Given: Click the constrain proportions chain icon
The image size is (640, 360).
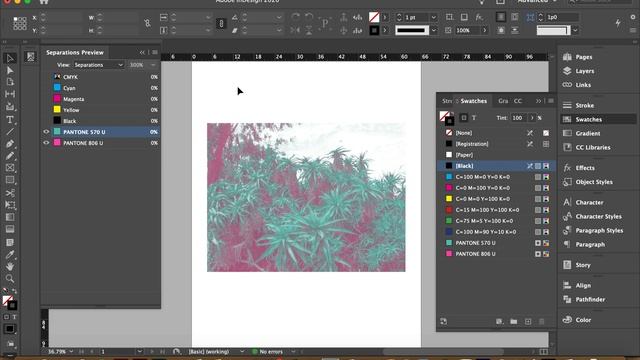Looking at the screenshot, I should [147, 24].
